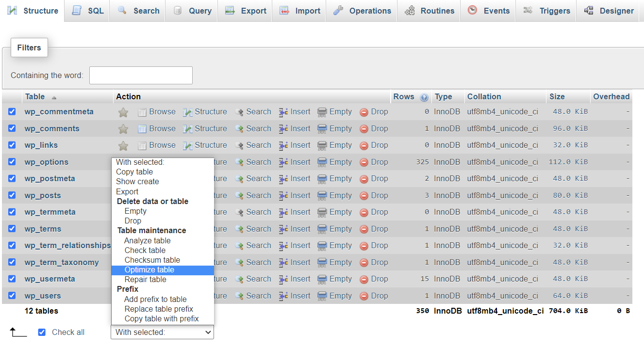Empty the wp_usermeta table
The image size is (644, 348).
tap(340, 279)
